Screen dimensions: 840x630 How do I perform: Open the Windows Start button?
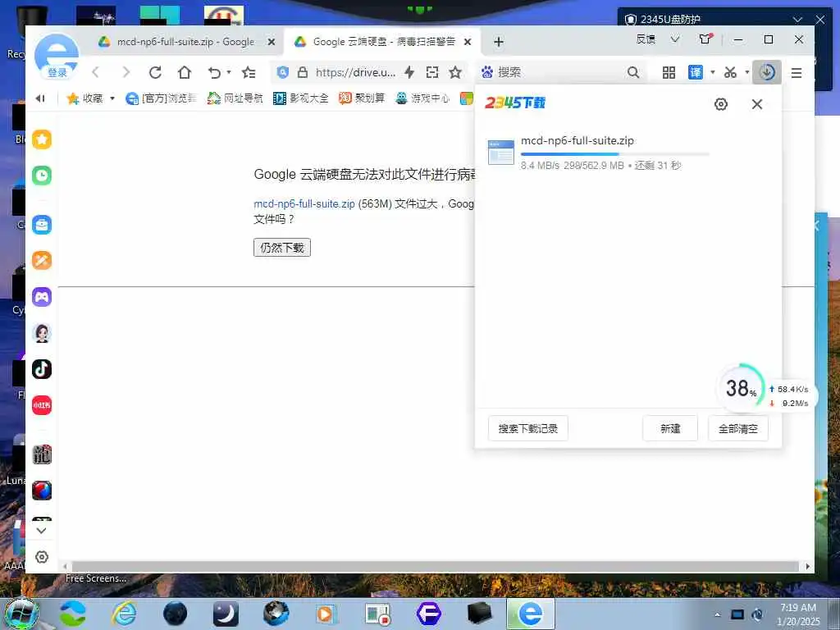tap(21, 614)
